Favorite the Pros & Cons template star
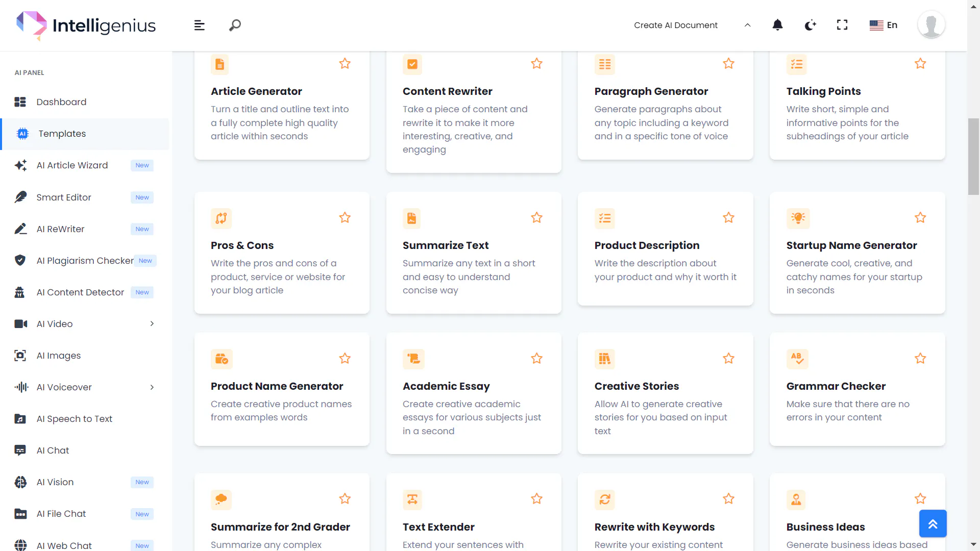The image size is (980, 551). coord(345,218)
